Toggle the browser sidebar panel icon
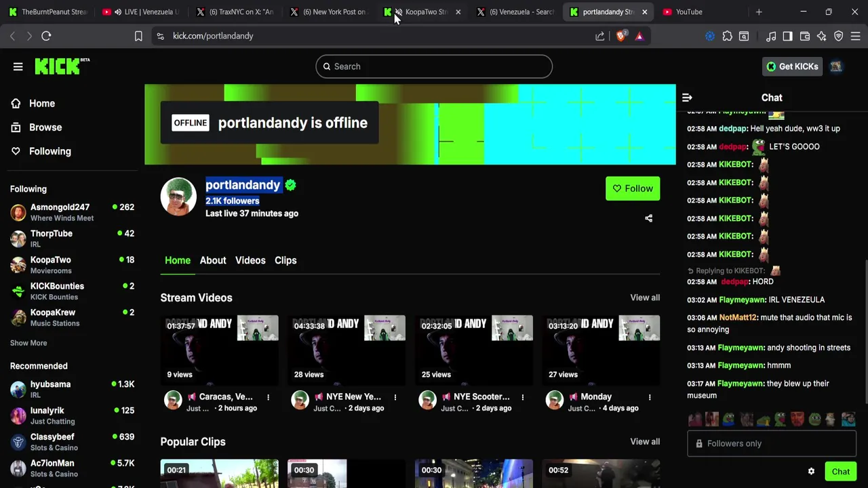This screenshot has width=868, height=488. (x=787, y=36)
